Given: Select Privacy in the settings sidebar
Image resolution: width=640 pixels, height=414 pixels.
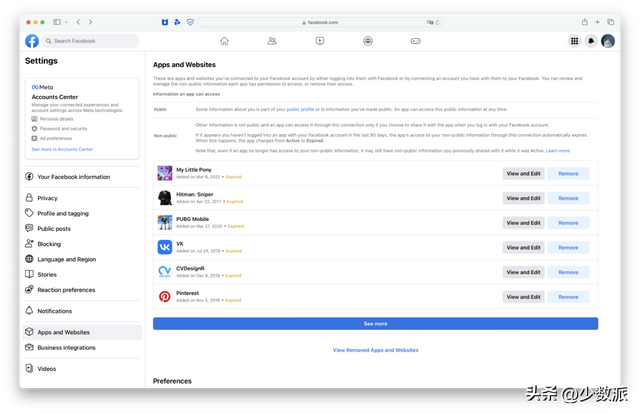Looking at the screenshot, I should 82,198.
